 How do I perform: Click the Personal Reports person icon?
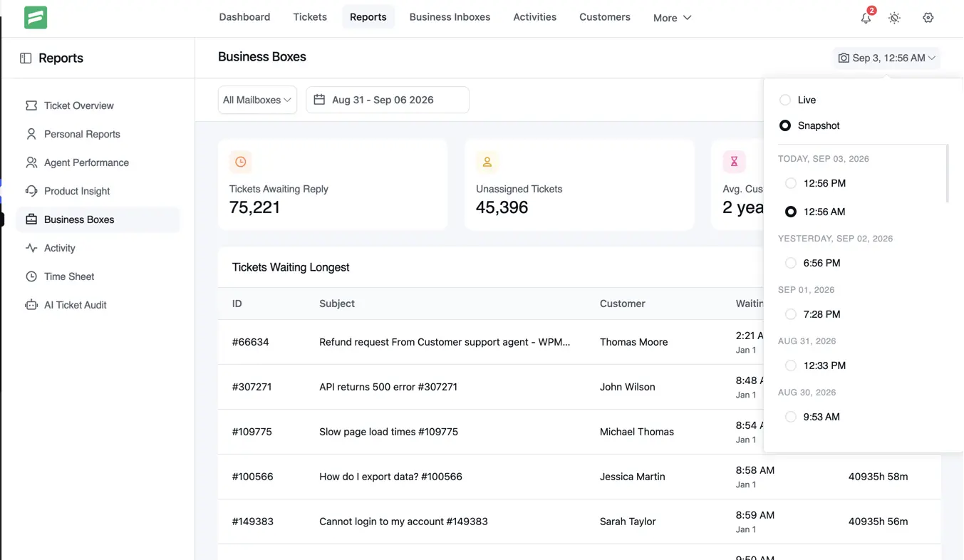(31, 134)
